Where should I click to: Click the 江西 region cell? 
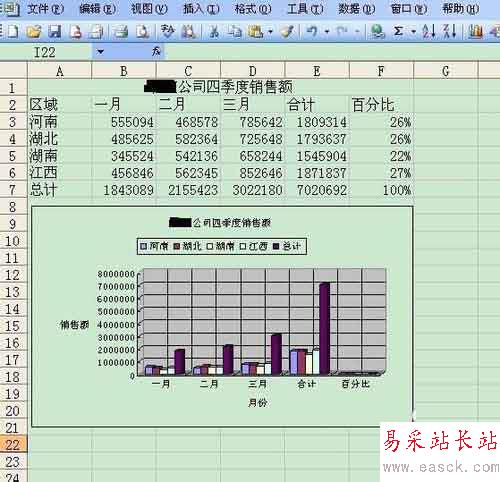coord(60,173)
